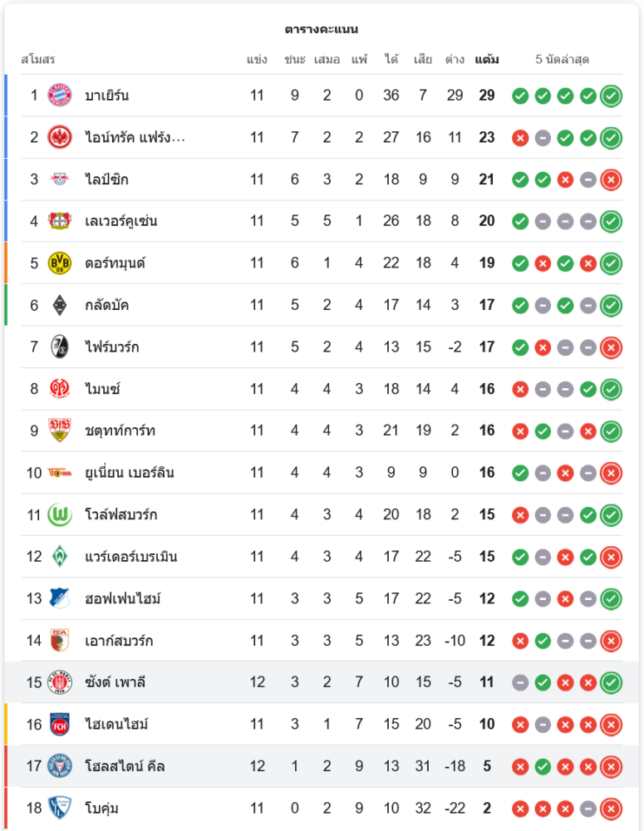
Task: Click the Hoffenheim club crest
Action: point(60,598)
